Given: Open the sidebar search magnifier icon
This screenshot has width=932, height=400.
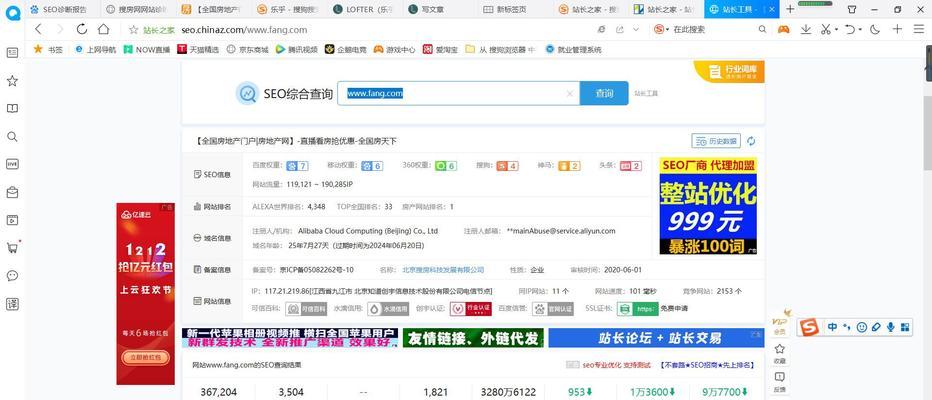Looking at the screenshot, I should click(12, 137).
